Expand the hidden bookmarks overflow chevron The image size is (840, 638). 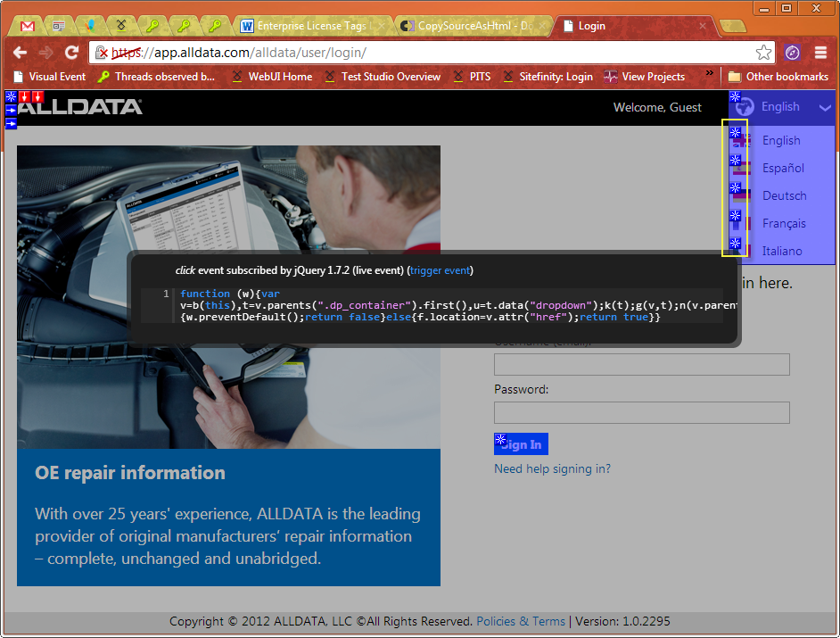point(710,73)
